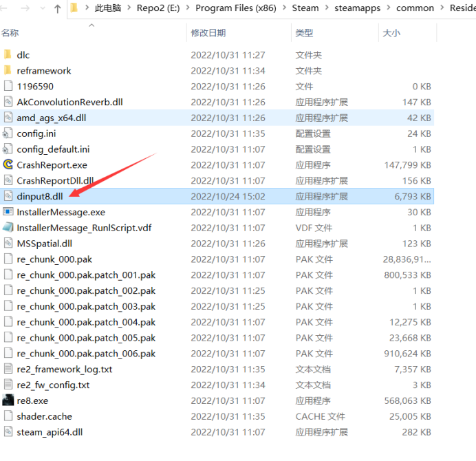
Task: Select file name config.ini
Action: click(36, 133)
